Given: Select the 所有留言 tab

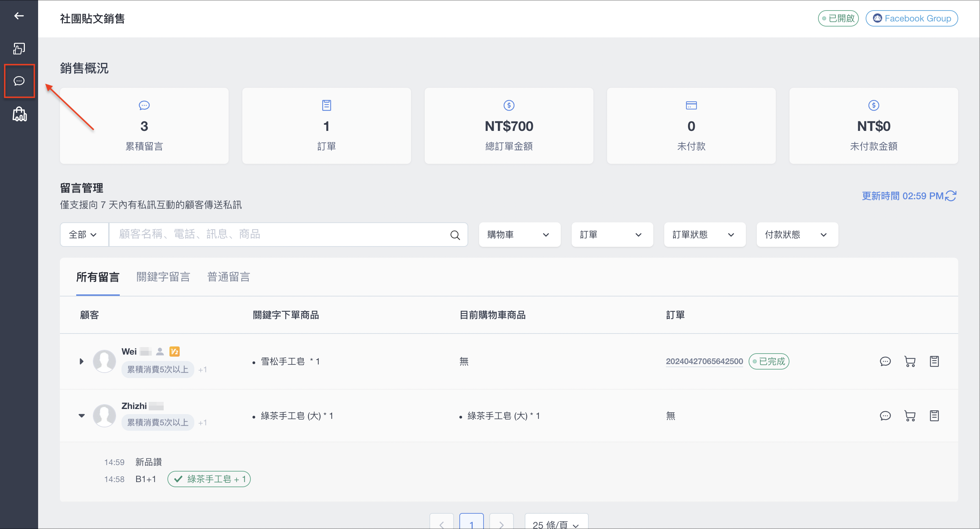Looking at the screenshot, I should click(x=98, y=277).
